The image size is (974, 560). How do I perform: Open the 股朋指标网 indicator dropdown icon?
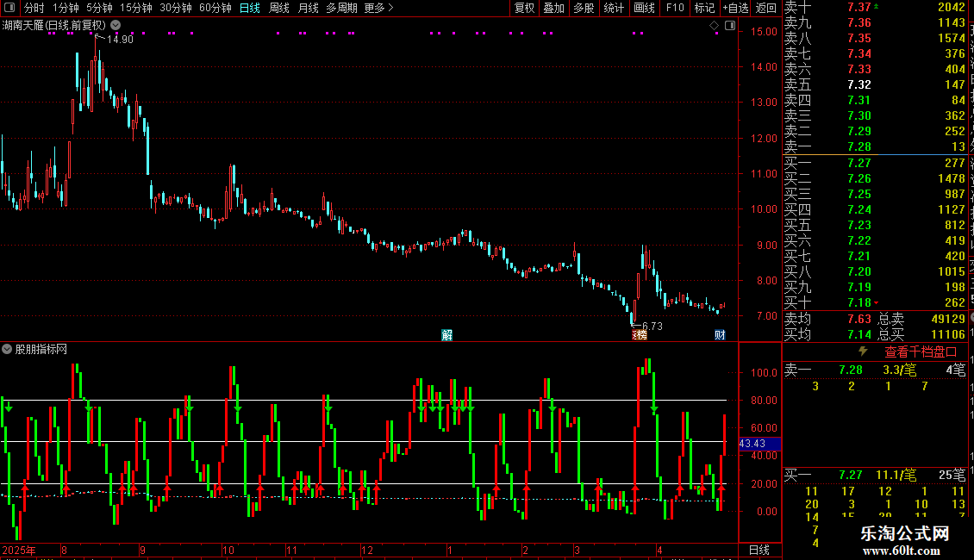tap(7, 349)
